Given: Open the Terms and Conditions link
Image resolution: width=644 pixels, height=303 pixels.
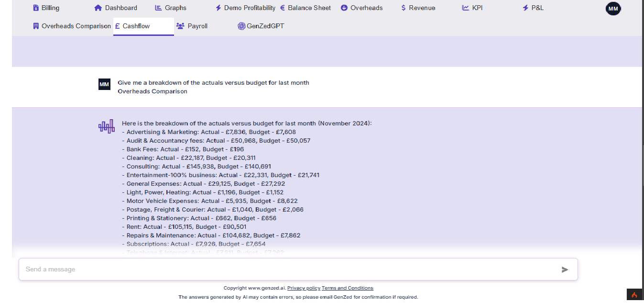Looking at the screenshot, I should pos(347,288).
